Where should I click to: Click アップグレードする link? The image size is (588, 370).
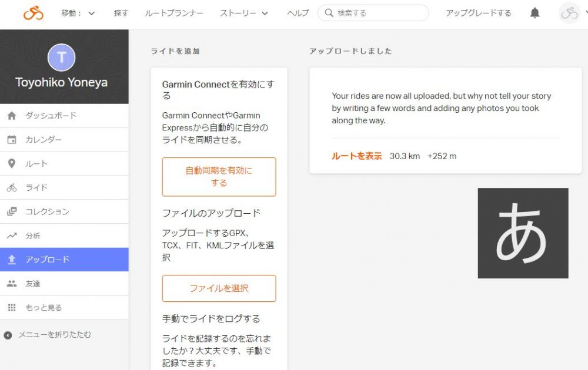(x=479, y=13)
